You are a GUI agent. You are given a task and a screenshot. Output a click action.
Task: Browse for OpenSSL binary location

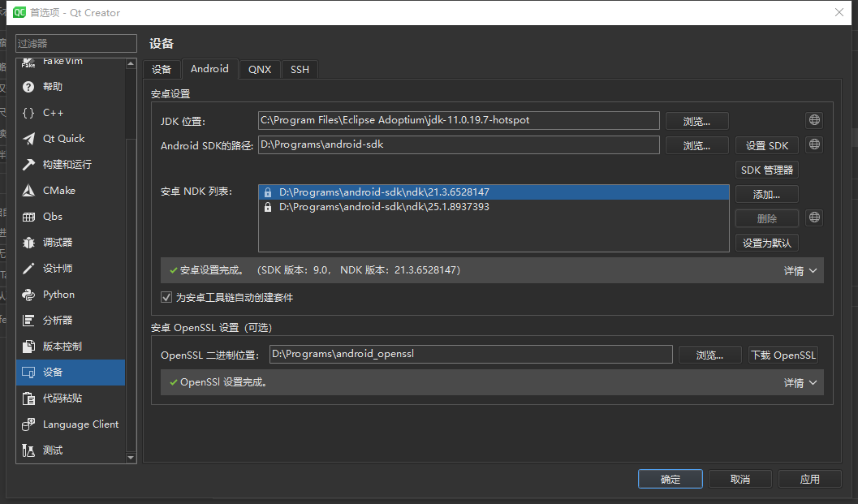[x=709, y=355]
